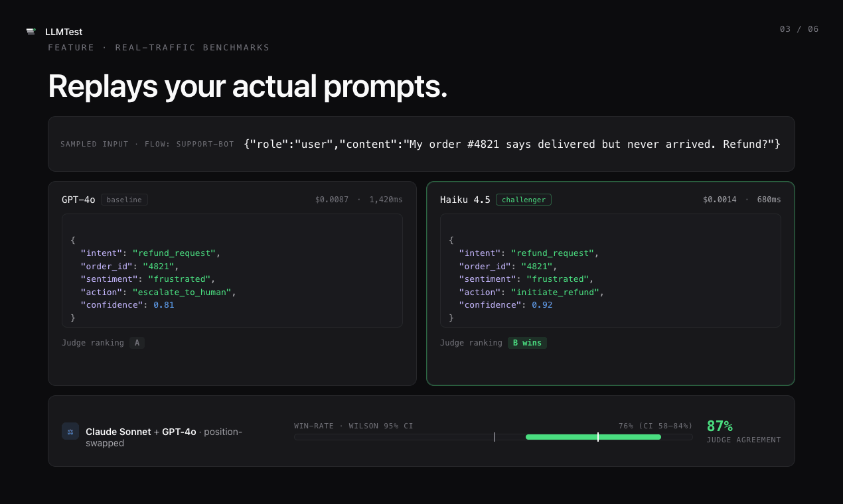The width and height of the screenshot is (843, 504).
Task: Click the SAMPLED INPUT · FLOW: SUPPORT-BOT label
Action: point(147,144)
